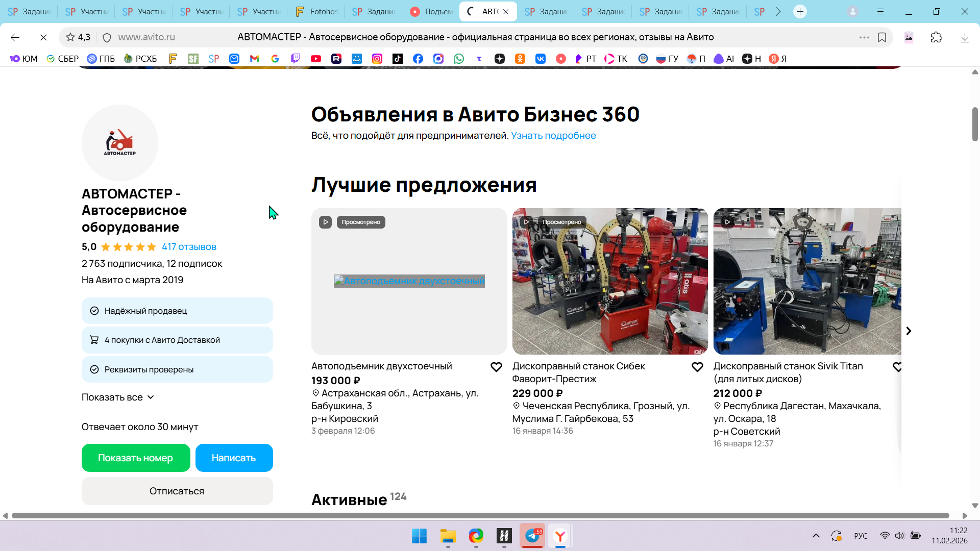This screenshot has height=551, width=980.
Task: Launch Telegram from the taskbar
Action: (x=532, y=536)
